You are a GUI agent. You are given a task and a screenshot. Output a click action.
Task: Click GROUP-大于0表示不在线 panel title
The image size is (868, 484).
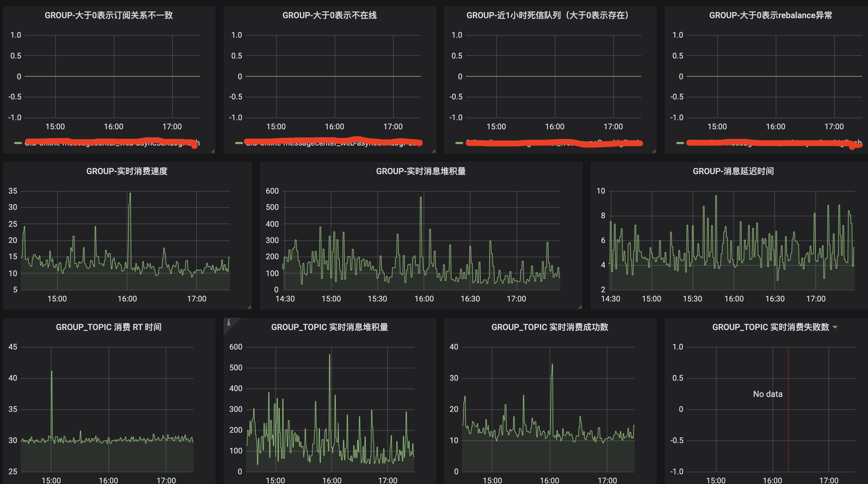coord(329,15)
